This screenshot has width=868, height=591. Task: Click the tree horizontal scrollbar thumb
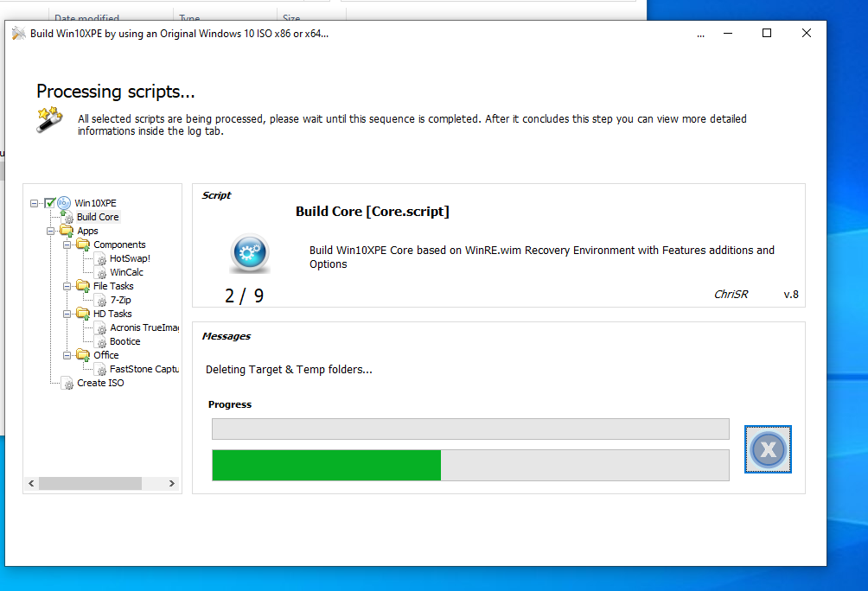click(x=90, y=484)
